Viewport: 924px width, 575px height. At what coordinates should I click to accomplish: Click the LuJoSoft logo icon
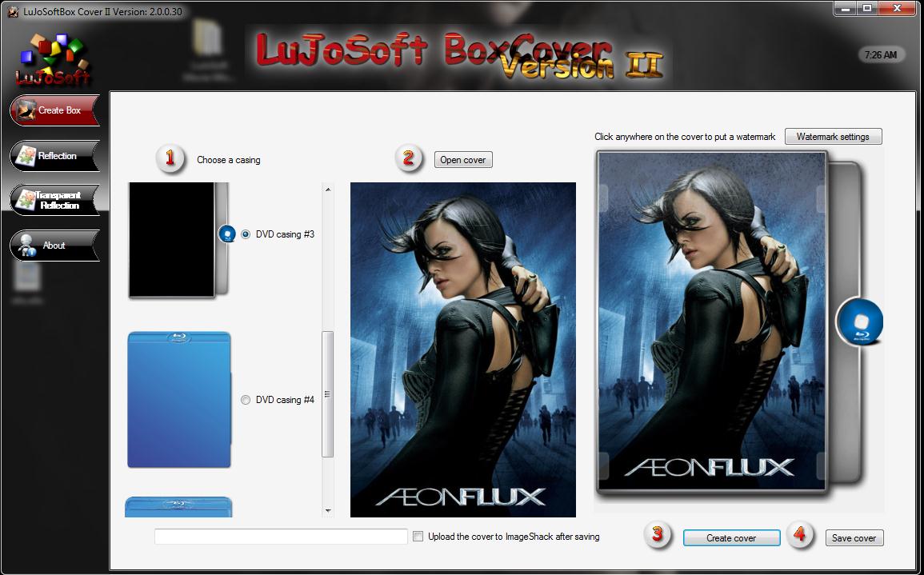pos(54,59)
